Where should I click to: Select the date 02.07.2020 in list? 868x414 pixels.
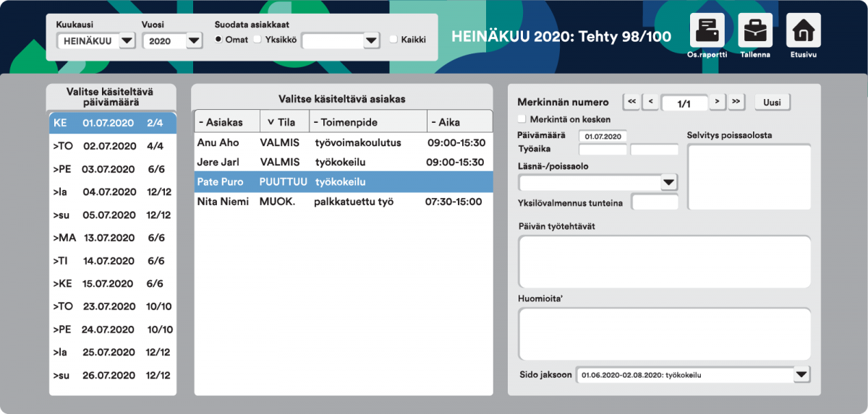(x=112, y=146)
